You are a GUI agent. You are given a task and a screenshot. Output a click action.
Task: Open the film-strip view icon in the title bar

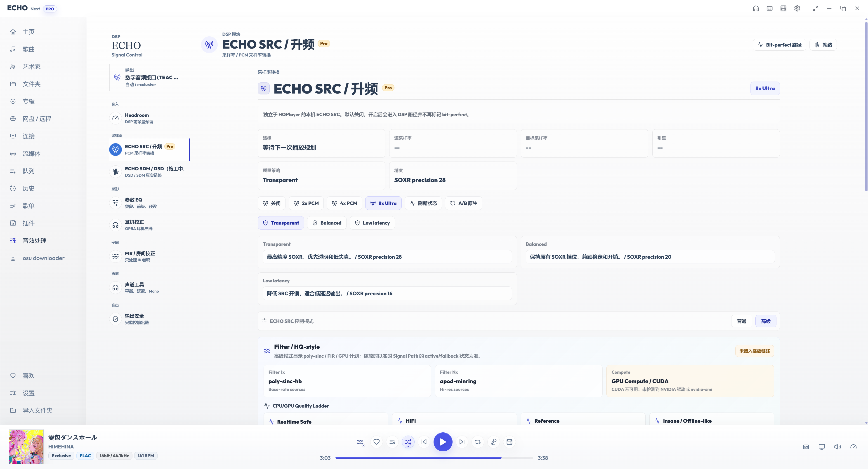[x=783, y=8]
